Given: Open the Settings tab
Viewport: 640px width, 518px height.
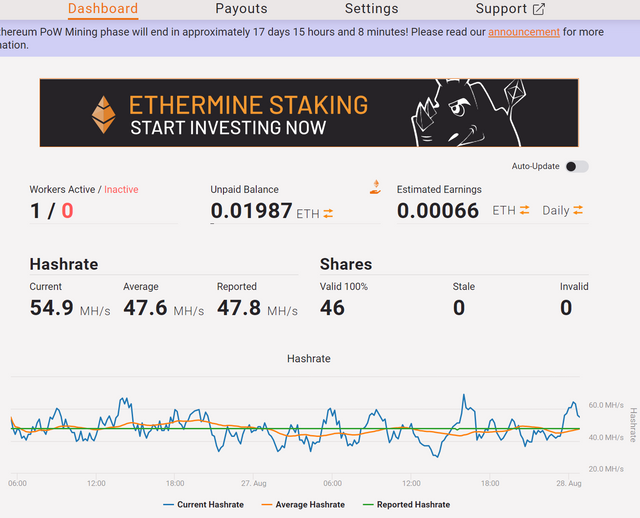Looking at the screenshot, I should [x=371, y=9].
